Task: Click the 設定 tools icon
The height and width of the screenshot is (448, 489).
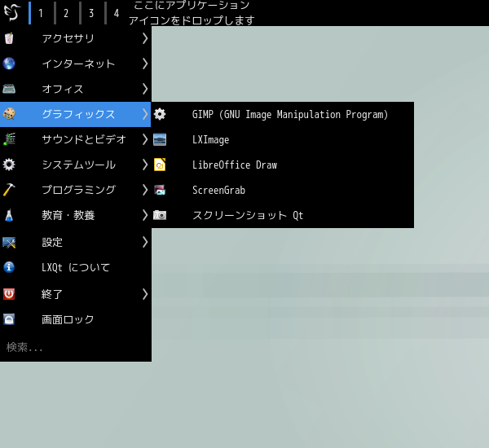Action: coord(9,242)
